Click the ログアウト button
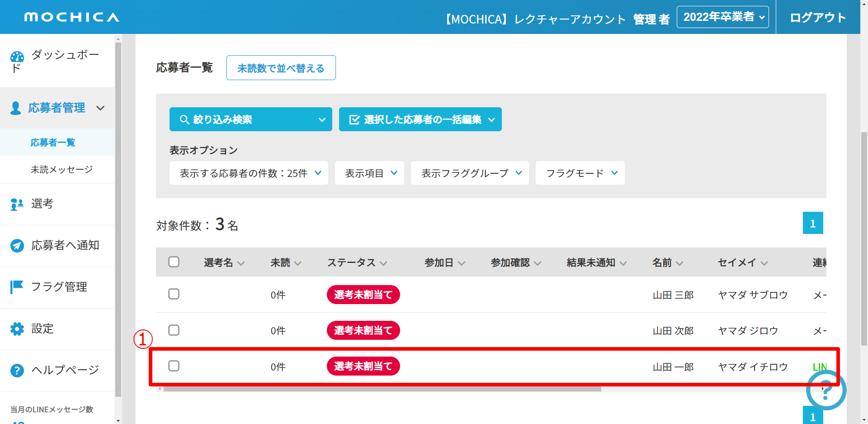Image resolution: width=868 pixels, height=424 pixels. (817, 18)
